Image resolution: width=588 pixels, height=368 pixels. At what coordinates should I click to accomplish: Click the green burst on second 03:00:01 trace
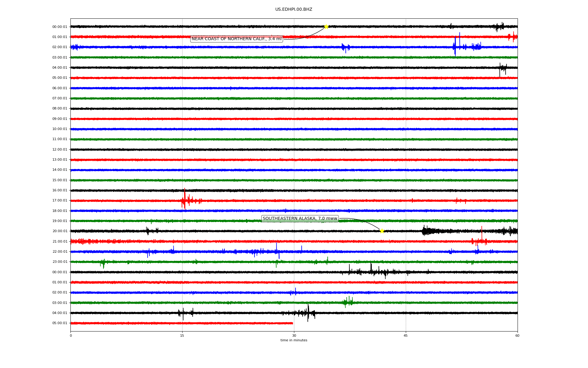tap(348, 302)
